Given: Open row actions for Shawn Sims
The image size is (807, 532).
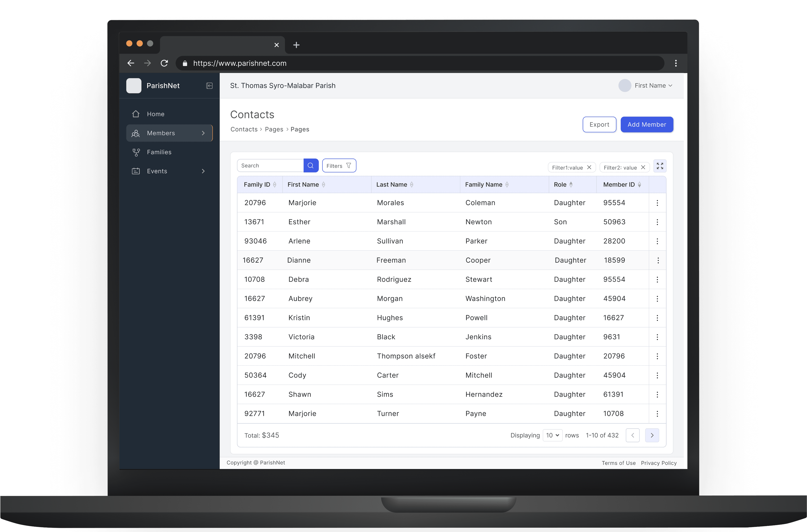Looking at the screenshot, I should tap(657, 395).
